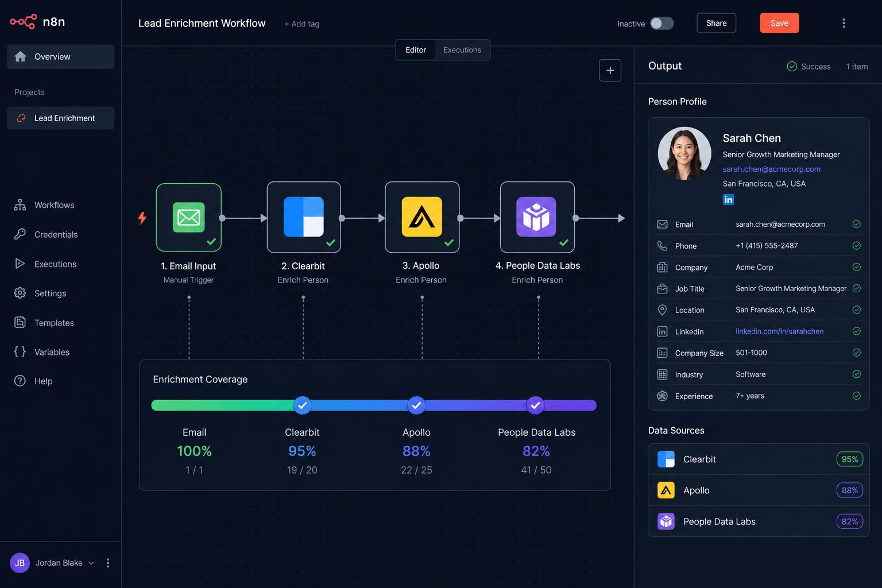Click the Share button
The image size is (882, 588).
716,23
